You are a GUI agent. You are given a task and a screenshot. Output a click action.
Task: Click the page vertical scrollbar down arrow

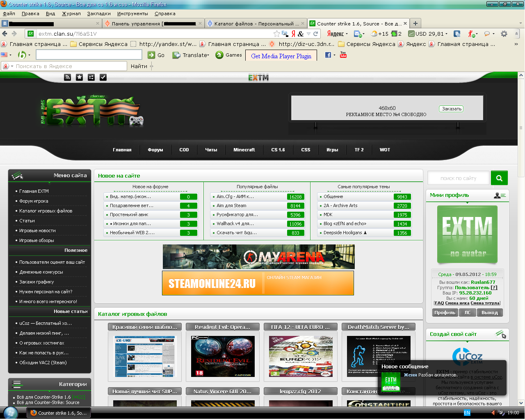521,403
